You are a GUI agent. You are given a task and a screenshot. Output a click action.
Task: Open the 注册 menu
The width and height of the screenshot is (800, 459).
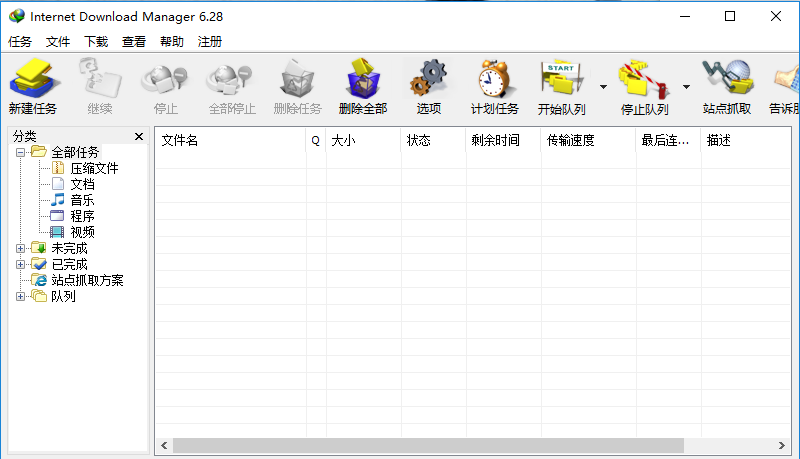pyautogui.click(x=210, y=41)
